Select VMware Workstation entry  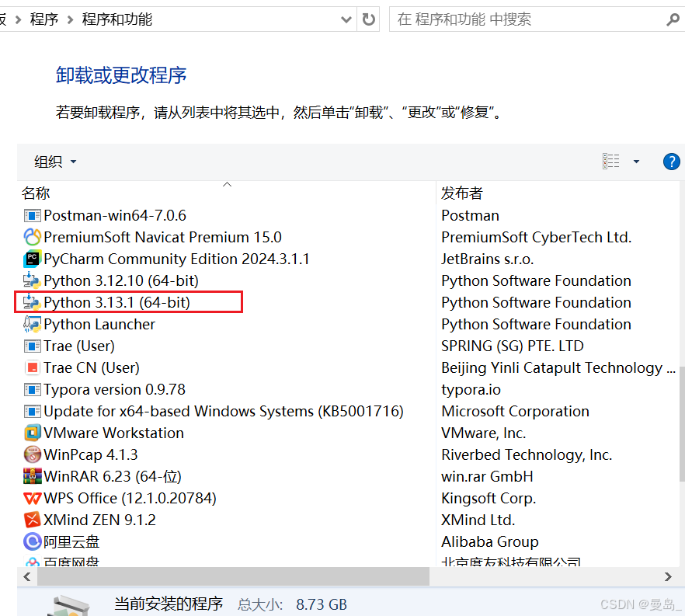coord(113,433)
